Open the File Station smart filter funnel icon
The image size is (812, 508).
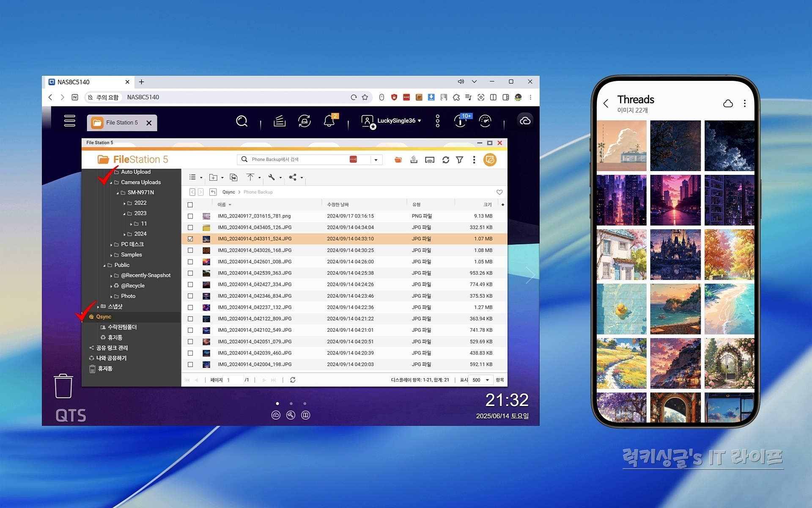tap(460, 160)
